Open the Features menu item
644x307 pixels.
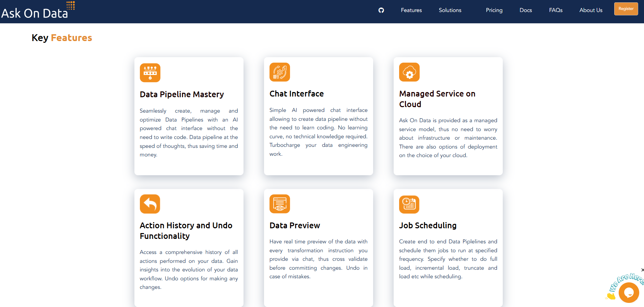click(x=411, y=10)
